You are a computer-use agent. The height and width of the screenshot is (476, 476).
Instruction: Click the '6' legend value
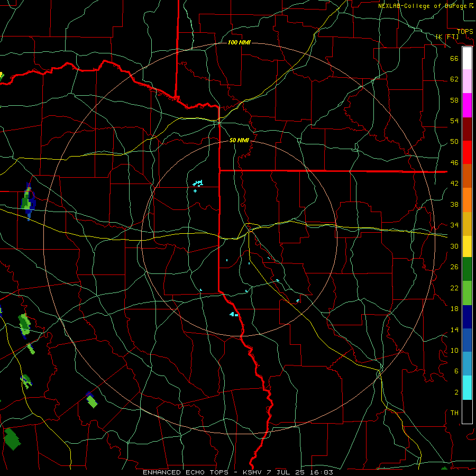tap(456, 371)
